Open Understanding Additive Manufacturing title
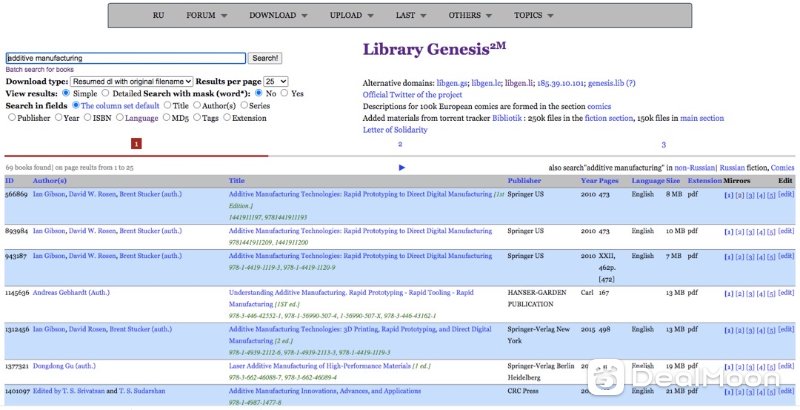This screenshot has height=410, width=800. [x=351, y=298]
